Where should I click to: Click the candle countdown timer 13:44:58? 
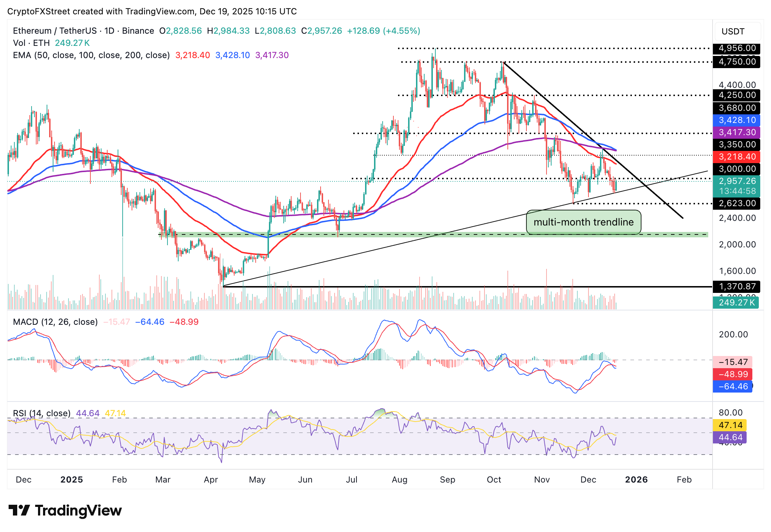(737, 191)
